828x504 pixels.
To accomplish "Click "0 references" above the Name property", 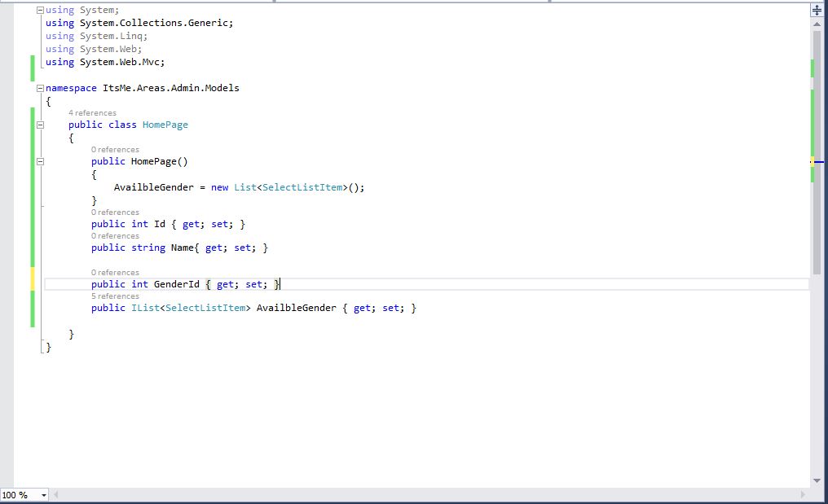I will [114, 235].
